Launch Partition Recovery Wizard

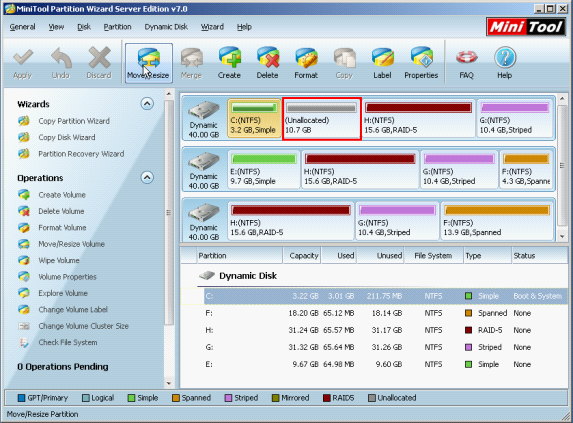pos(81,154)
